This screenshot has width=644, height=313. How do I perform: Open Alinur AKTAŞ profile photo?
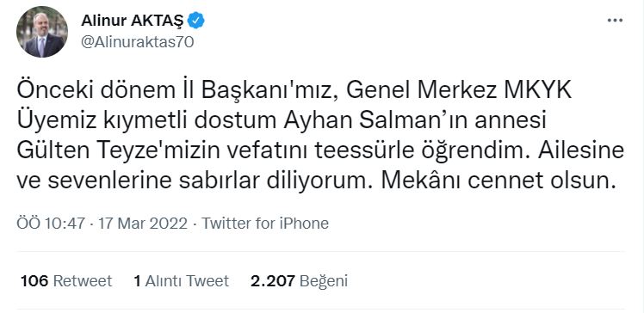[x=42, y=32]
